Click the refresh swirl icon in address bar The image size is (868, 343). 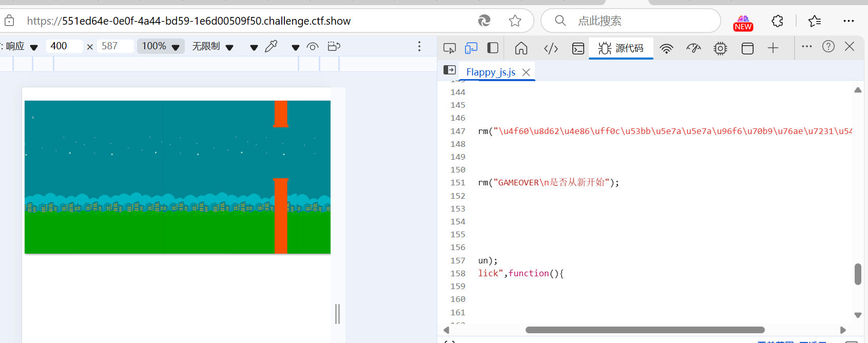click(484, 21)
